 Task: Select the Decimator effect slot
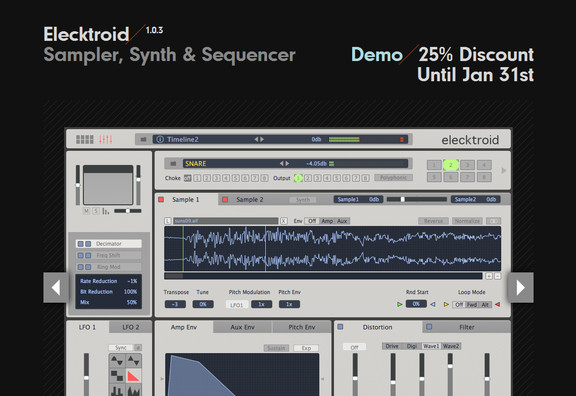click(109, 244)
